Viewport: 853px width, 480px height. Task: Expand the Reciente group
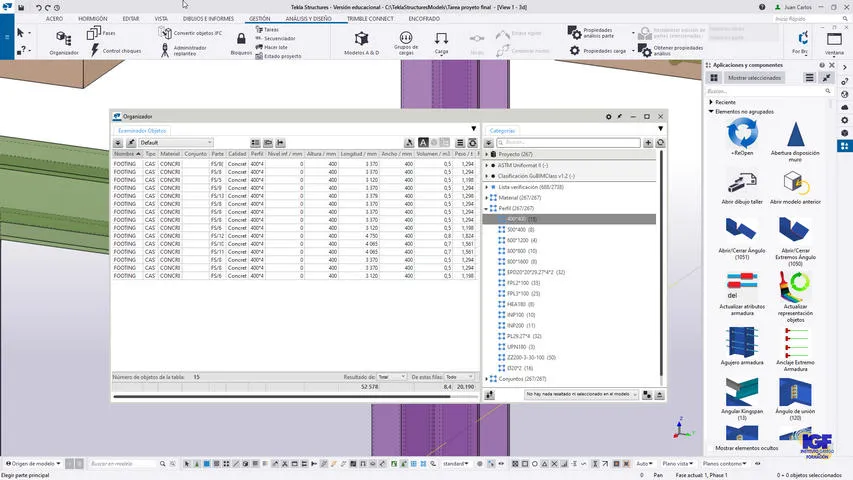711,102
